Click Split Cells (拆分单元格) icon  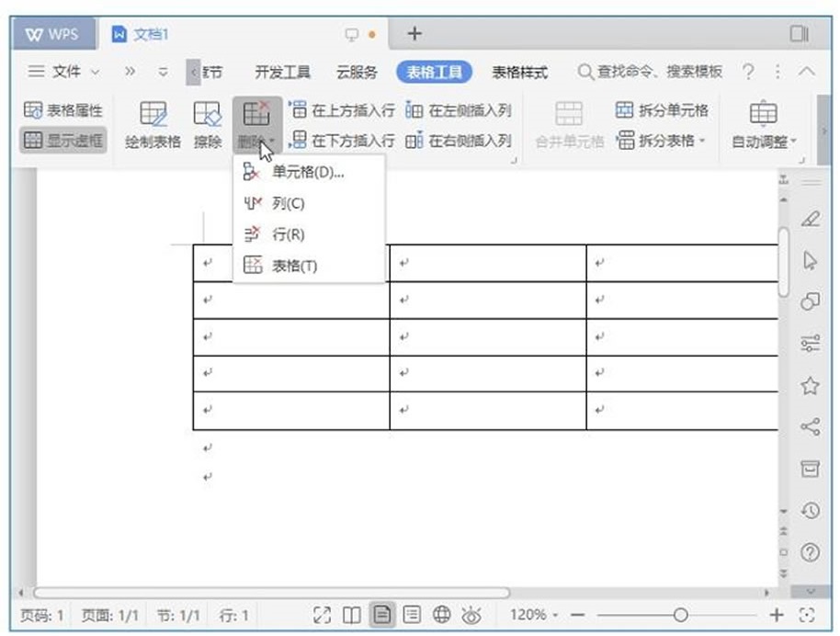click(x=625, y=110)
